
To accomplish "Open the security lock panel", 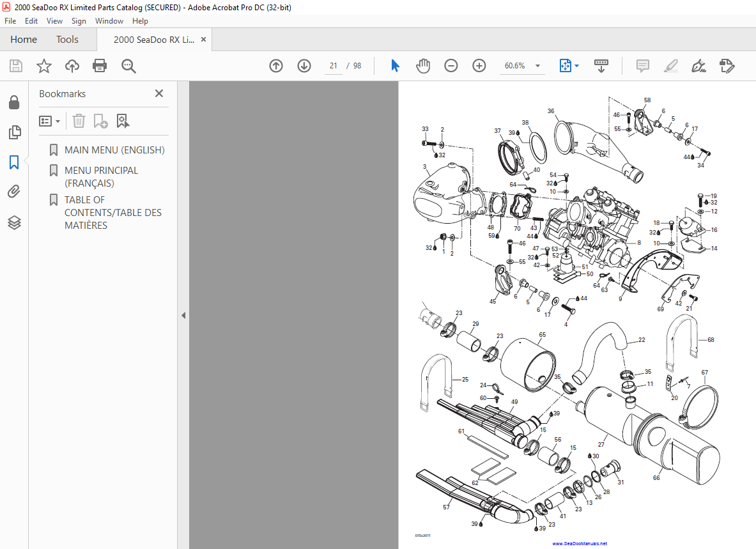I will [14, 102].
